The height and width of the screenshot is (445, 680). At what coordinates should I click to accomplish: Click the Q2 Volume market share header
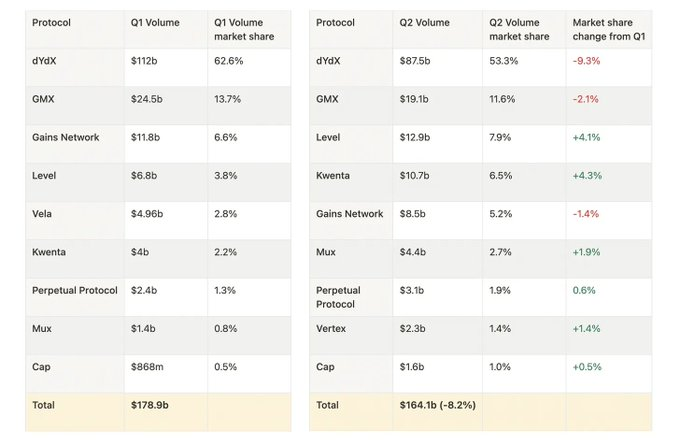pyautogui.click(x=524, y=29)
